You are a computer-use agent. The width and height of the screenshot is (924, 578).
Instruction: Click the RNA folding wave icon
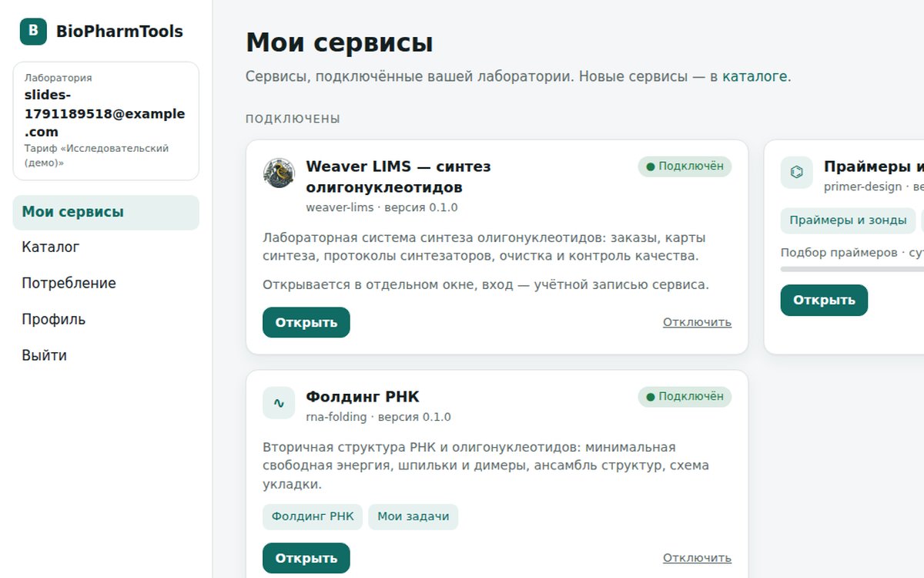pyautogui.click(x=279, y=402)
